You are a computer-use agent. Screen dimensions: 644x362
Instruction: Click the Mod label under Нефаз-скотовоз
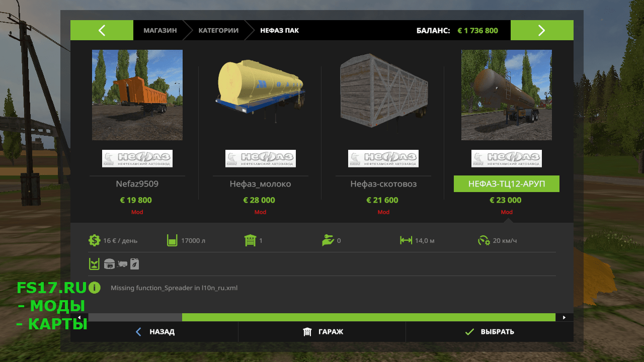(383, 212)
